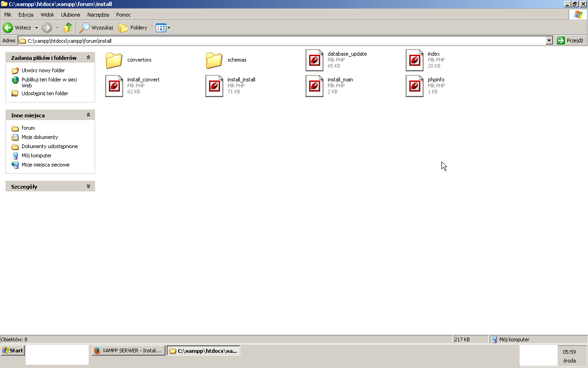Open the Pomoc menu

(x=124, y=15)
